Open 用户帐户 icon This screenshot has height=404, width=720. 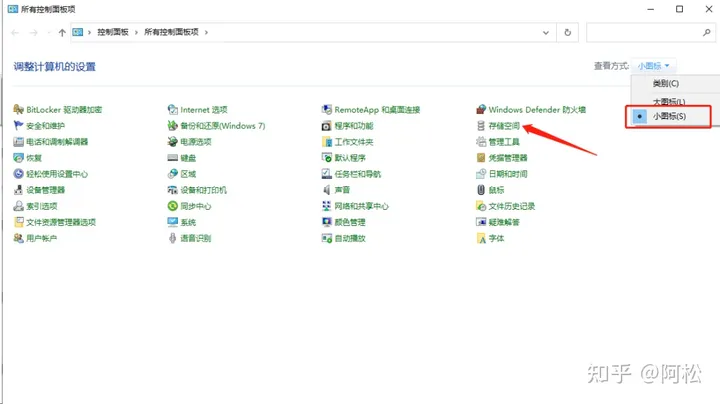point(18,238)
